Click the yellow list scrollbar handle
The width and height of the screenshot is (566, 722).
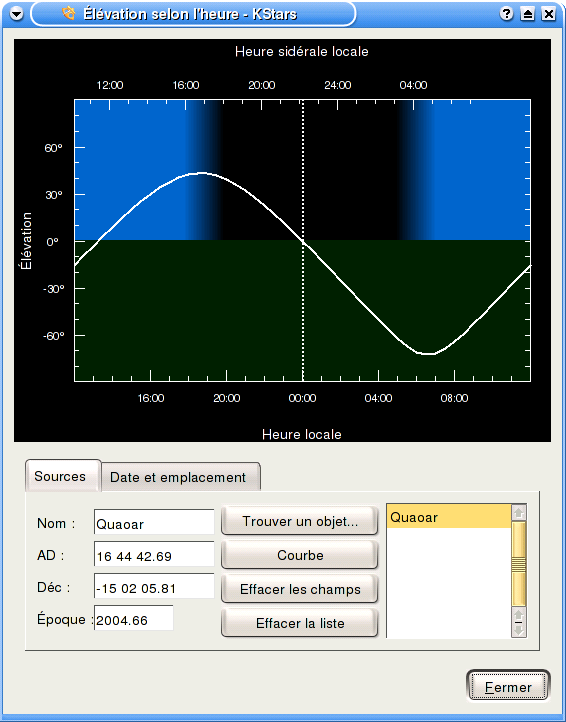[519, 564]
